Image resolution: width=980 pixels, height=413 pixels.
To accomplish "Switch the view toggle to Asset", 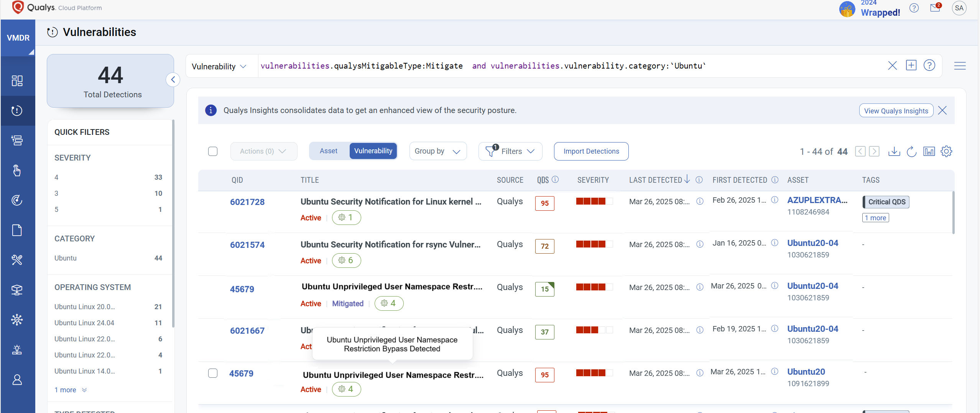I will tap(329, 151).
